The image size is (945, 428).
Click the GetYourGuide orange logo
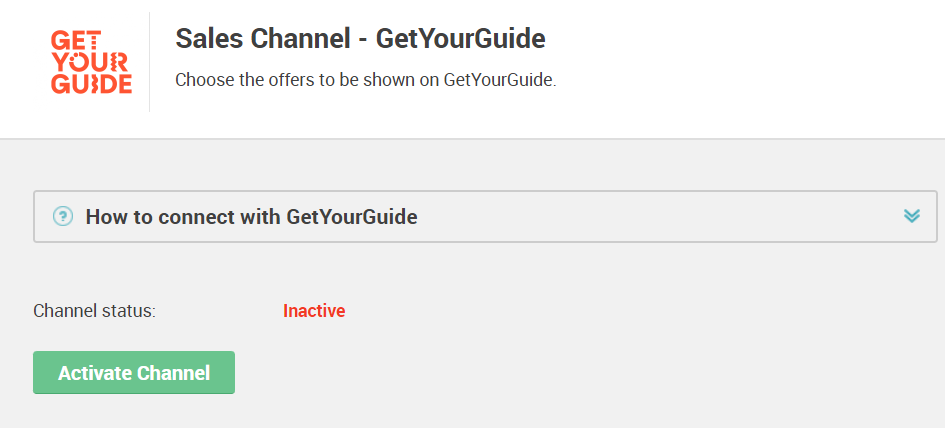point(91,62)
